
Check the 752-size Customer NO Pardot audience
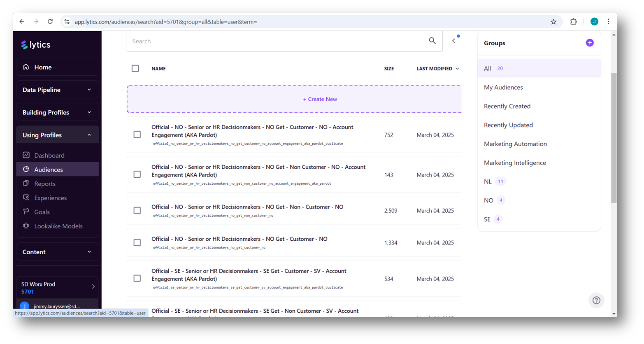tap(137, 135)
